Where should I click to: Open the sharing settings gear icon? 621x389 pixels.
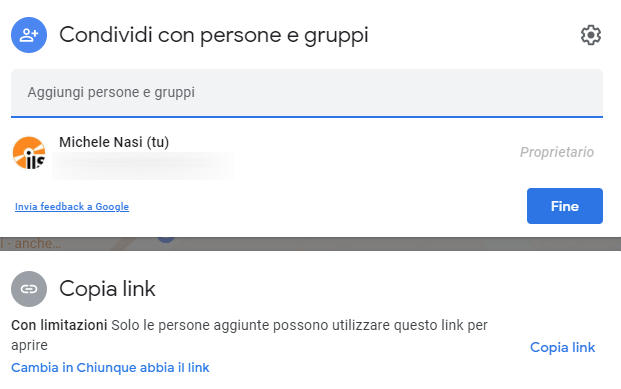tap(591, 35)
